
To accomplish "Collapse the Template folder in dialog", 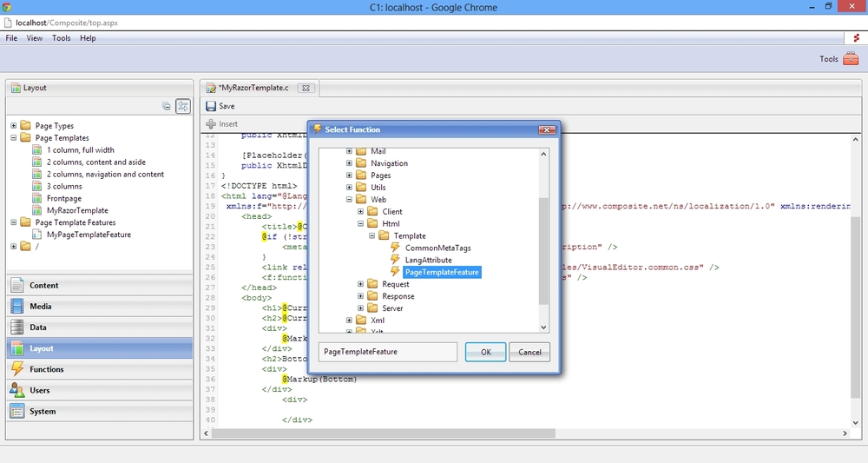I will [372, 235].
